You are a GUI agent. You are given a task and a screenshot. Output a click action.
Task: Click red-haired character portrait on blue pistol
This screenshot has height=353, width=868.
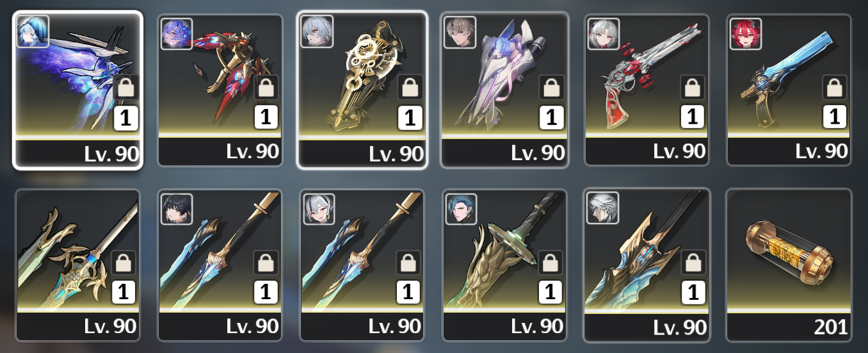(x=745, y=33)
